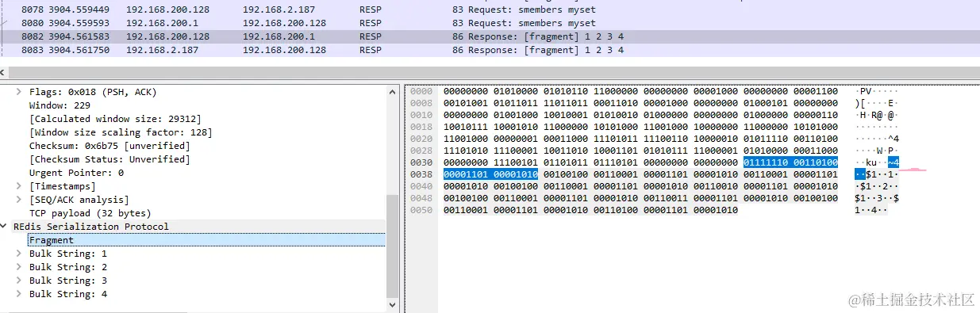This screenshot has height=313, width=980.
Task: Select packet 8080 in the packet list
Action: point(490,23)
